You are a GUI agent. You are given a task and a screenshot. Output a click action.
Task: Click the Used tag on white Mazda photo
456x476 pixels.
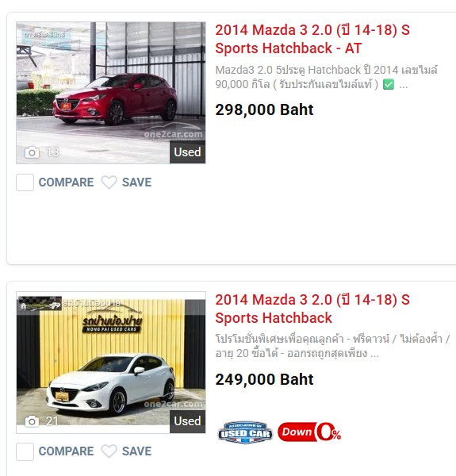click(187, 421)
